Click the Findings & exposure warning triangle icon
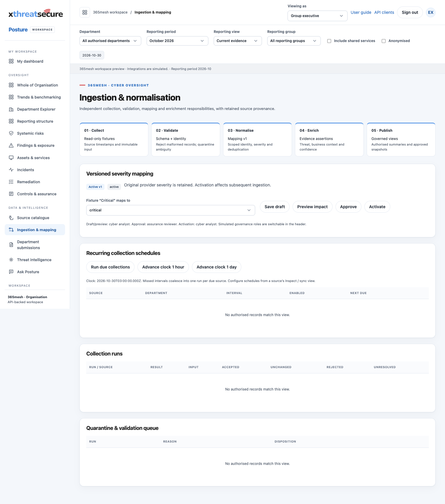This screenshot has height=504, width=445. click(x=11, y=145)
